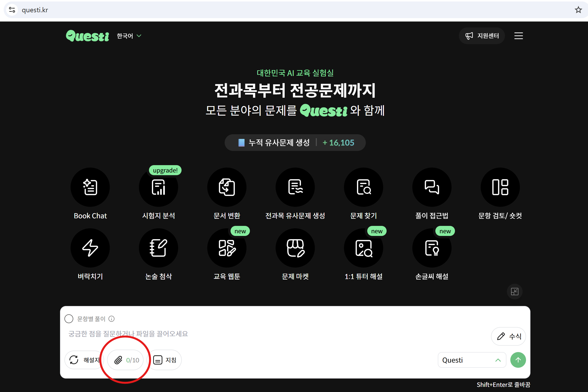Click the 누적 유사문제 생성 counter banner
Screen dimensions: 588x392
click(x=295, y=143)
